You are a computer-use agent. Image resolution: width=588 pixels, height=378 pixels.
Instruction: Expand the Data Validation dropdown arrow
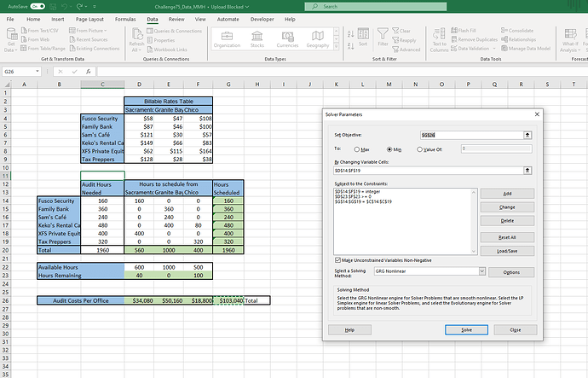click(x=494, y=49)
